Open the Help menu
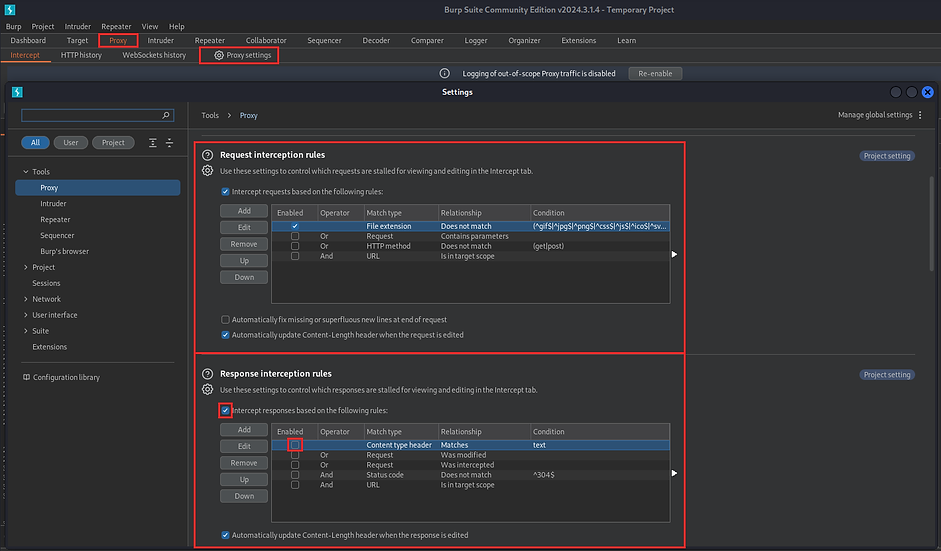The height and width of the screenshot is (551, 941). coord(176,26)
